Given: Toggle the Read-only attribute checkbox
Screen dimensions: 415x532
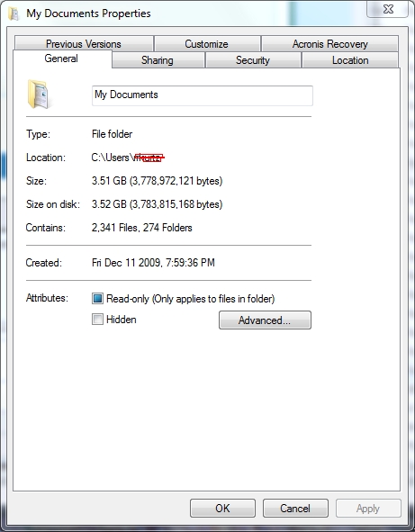Looking at the screenshot, I should 97,299.
